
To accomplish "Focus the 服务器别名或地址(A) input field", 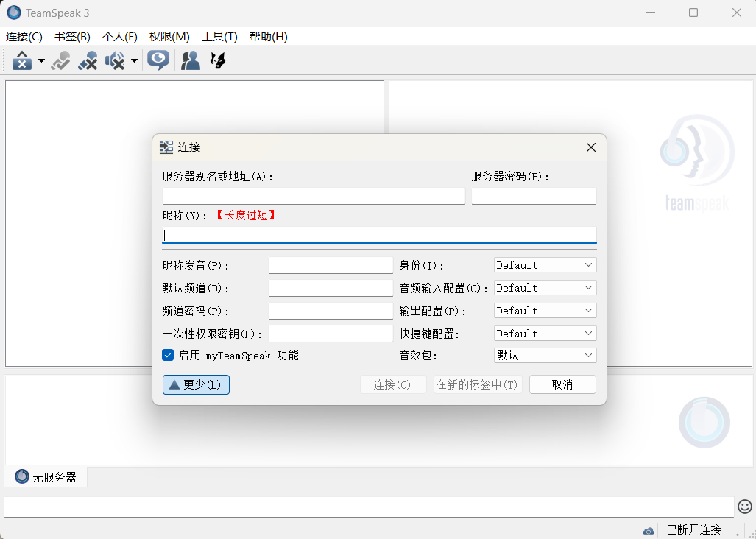I will (x=314, y=196).
